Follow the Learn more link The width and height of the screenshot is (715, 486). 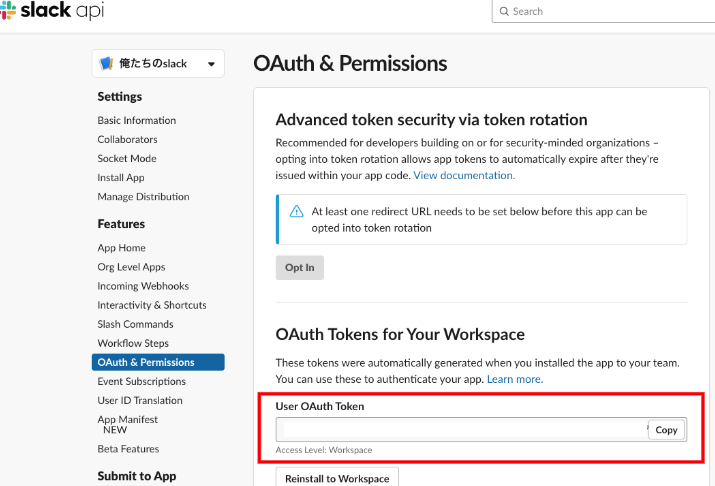tap(515, 379)
